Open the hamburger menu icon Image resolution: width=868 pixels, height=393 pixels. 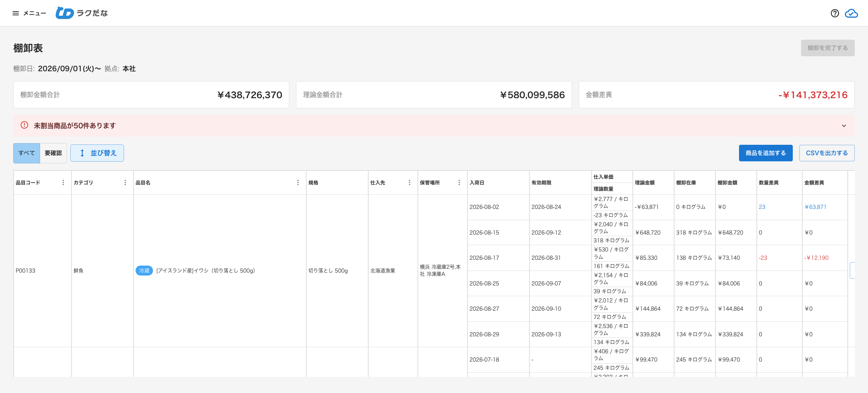[16, 13]
